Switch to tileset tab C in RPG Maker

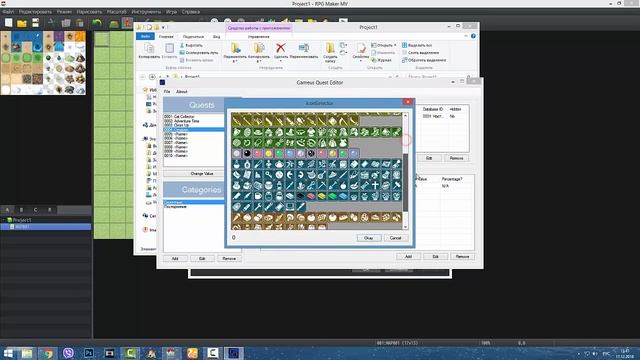point(36,210)
